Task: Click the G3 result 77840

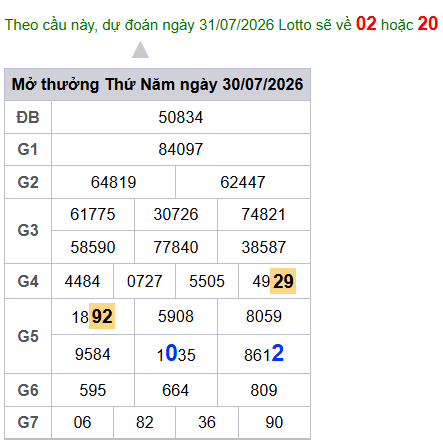Action: point(176,247)
